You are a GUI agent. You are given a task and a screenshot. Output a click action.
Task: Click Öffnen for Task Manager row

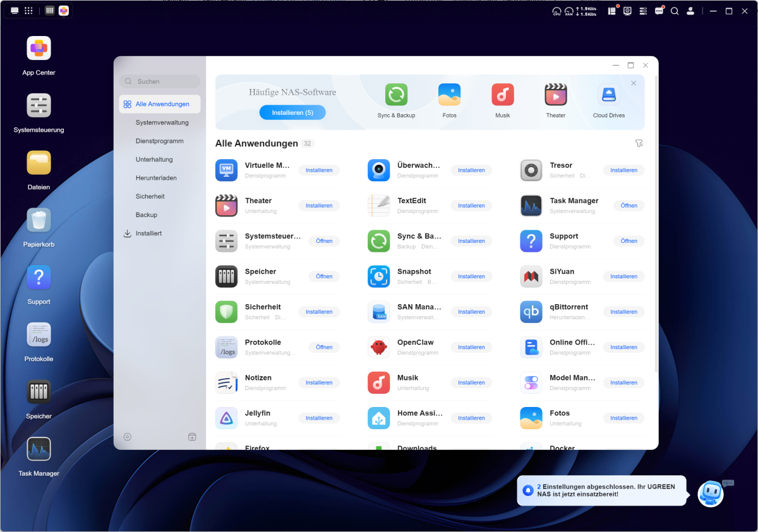[x=629, y=206]
